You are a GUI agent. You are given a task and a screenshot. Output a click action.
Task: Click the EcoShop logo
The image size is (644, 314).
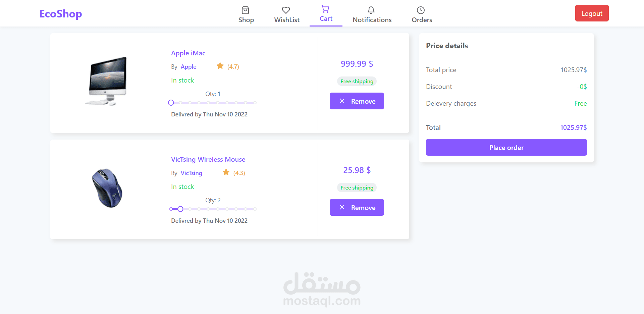(x=61, y=14)
